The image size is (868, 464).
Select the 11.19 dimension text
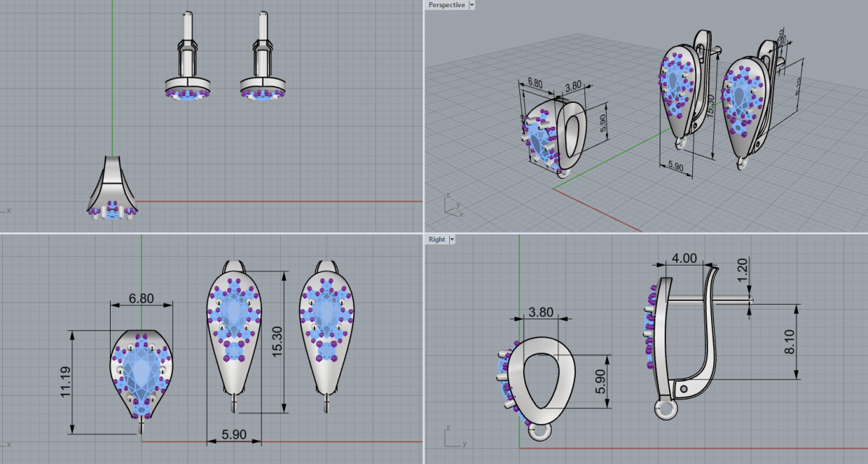click(66, 382)
